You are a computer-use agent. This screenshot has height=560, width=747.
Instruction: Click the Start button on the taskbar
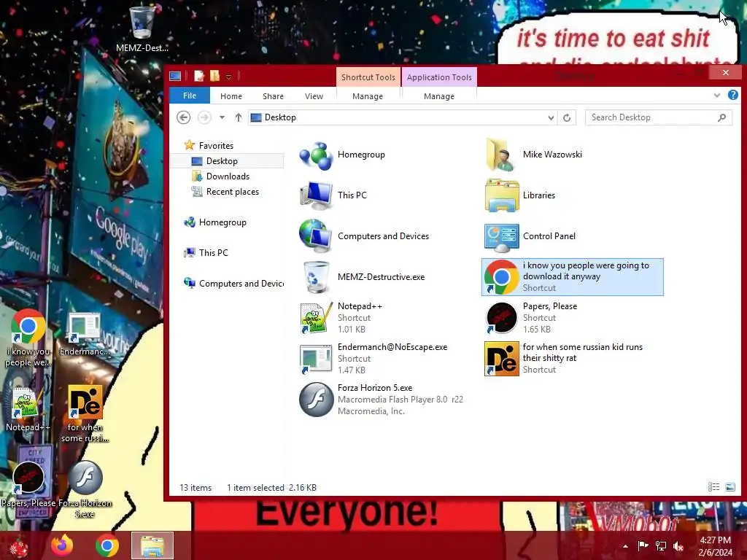[18, 546]
